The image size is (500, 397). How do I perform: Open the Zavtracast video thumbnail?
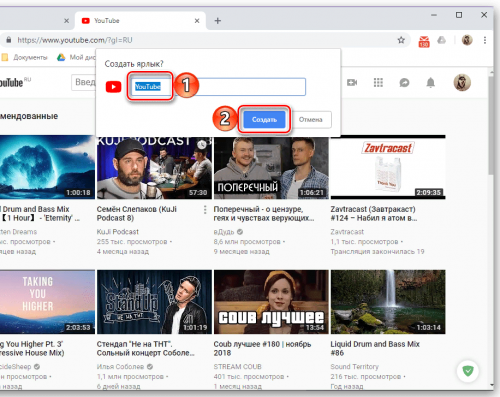point(388,167)
